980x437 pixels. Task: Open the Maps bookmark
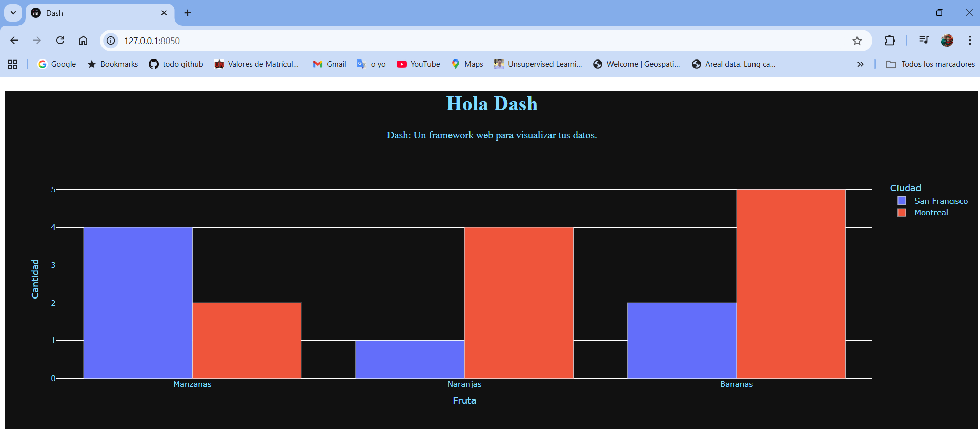pyautogui.click(x=467, y=64)
